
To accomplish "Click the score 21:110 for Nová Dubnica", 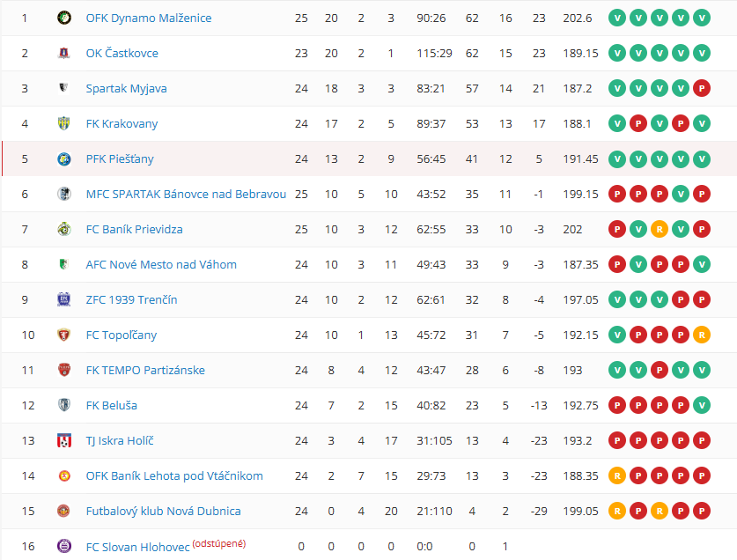I will [x=434, y=511].
